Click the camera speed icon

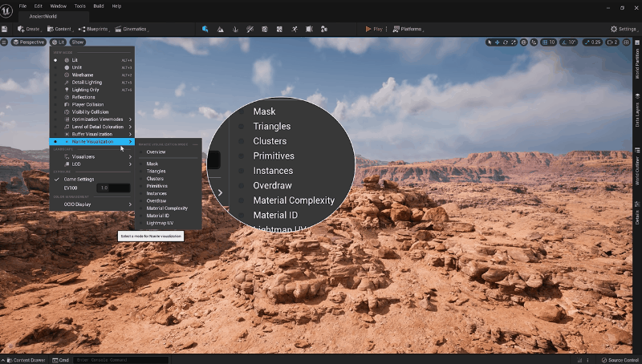[610, 42]
